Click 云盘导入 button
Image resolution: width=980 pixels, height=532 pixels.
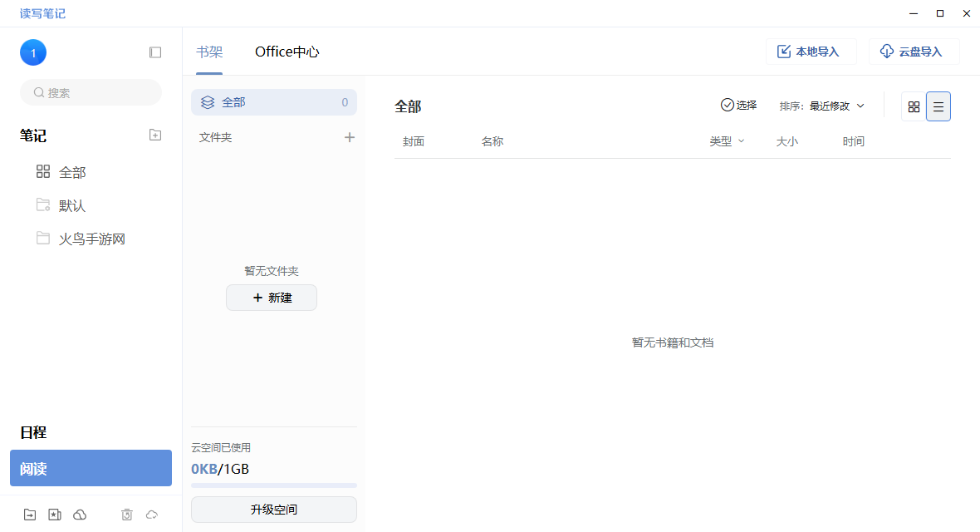tap(914, 52)
